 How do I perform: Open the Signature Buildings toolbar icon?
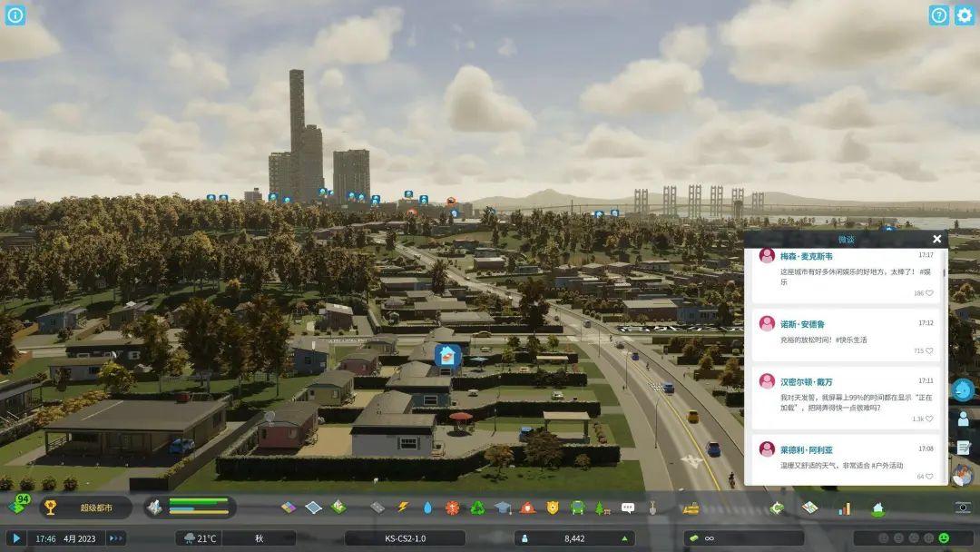338,507
